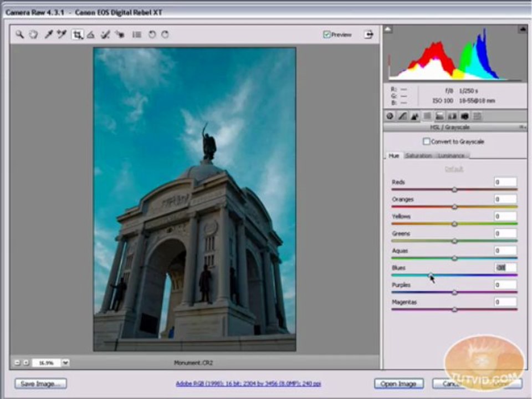Rotate image 90 degrees counterclockwise
The image size is (532, 399).
pos(152,34)
